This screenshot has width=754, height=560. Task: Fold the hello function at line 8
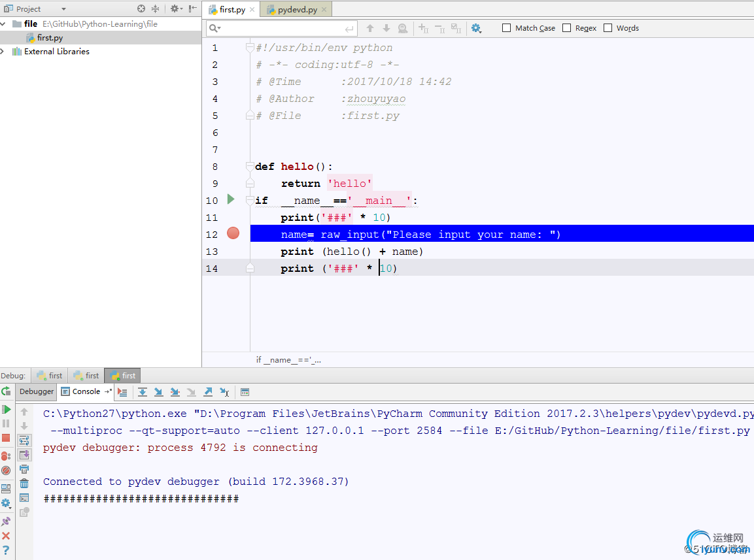click(250, 167)
